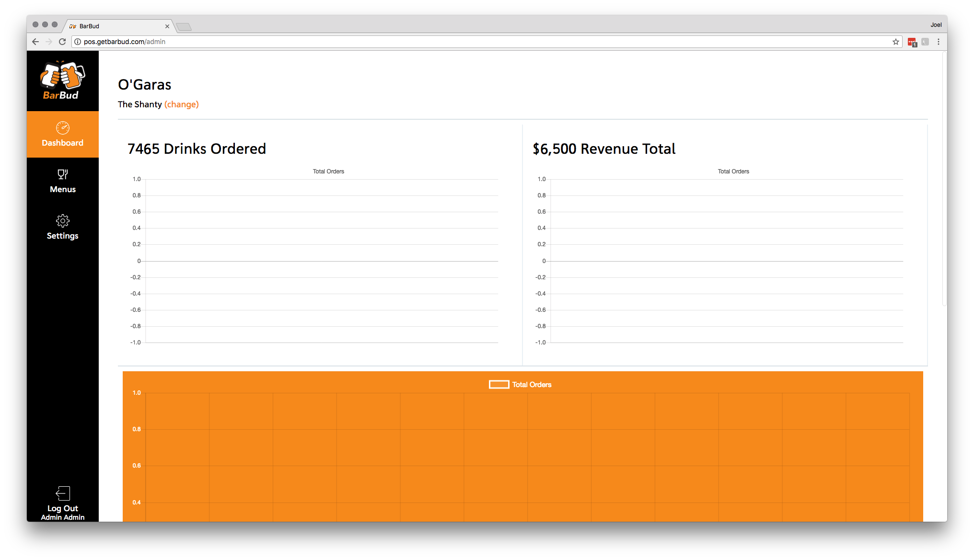
Task: Bookmark the page with the star icon
Action: 896,42
